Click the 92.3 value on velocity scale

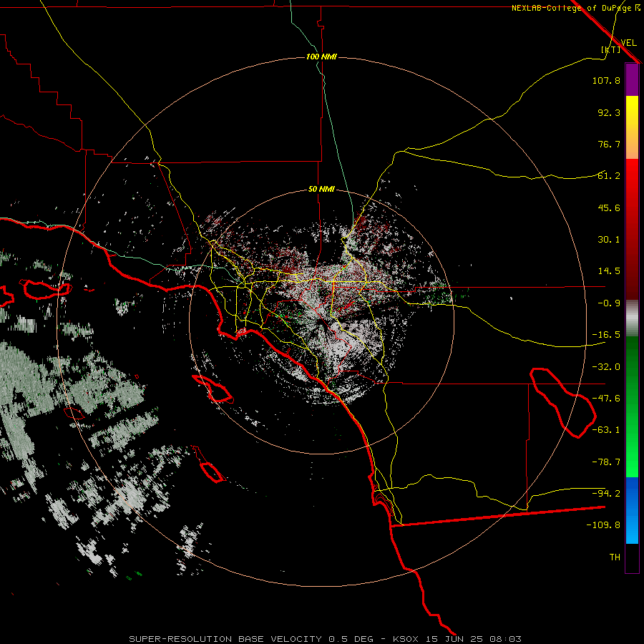[x=609, y=112]
